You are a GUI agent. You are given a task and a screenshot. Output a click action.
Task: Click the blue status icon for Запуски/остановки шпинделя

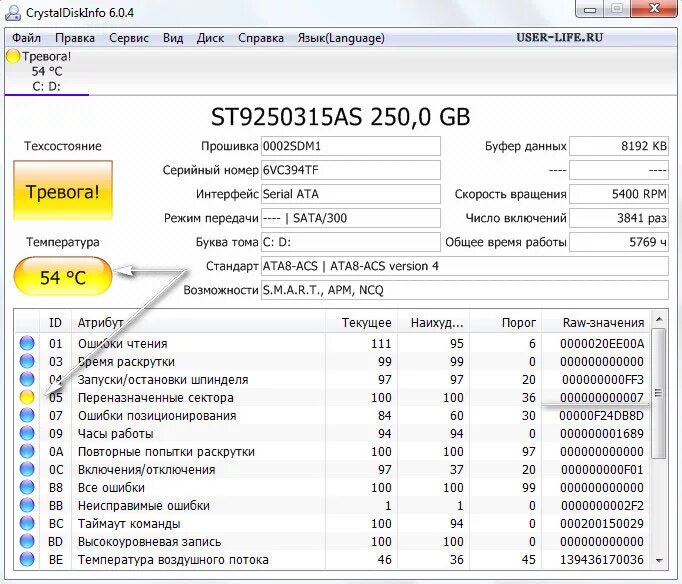[27, 379]
